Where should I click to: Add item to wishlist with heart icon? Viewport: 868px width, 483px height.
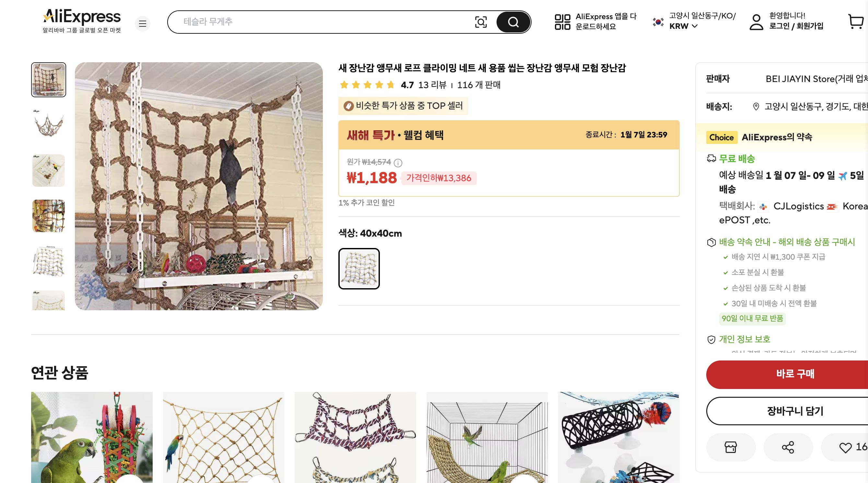pos(845,447)
